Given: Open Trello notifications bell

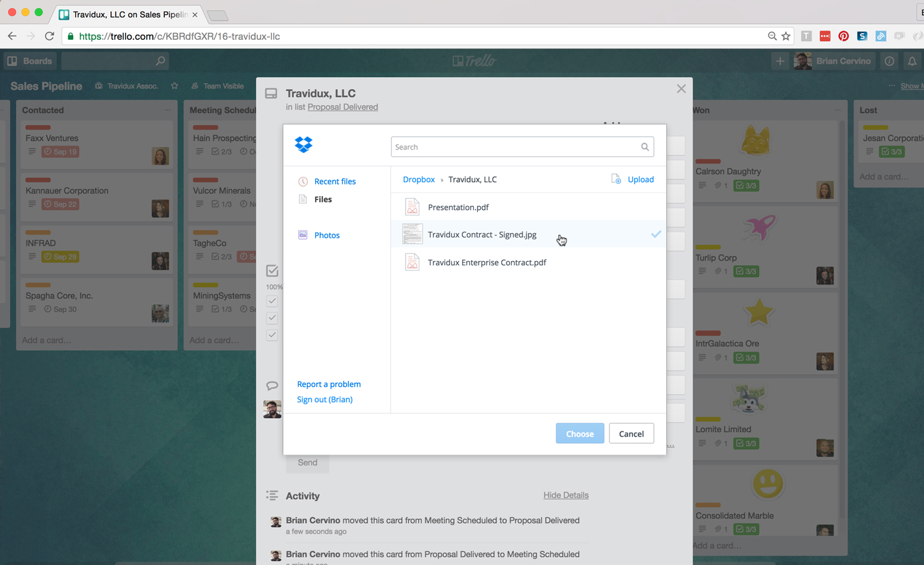Looking at the screenshot, I should 912,61.
